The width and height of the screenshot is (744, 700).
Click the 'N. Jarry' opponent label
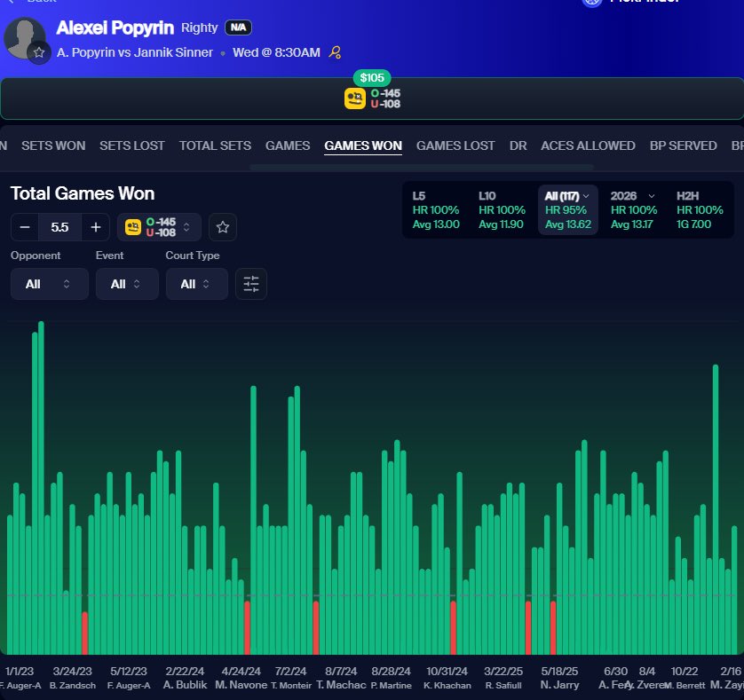click(x=560, y=685)
